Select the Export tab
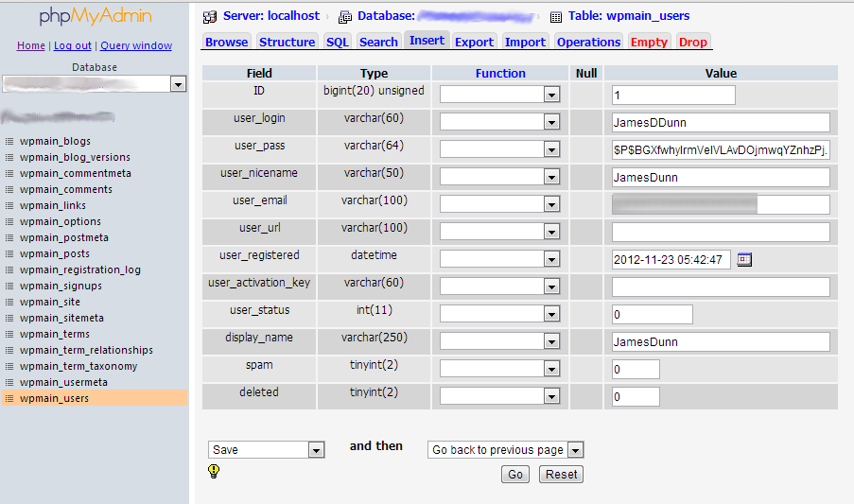 475,42
